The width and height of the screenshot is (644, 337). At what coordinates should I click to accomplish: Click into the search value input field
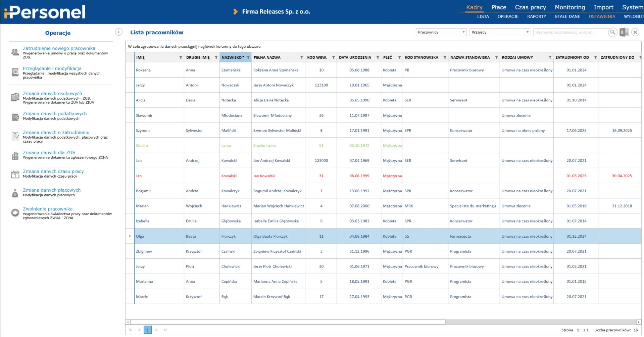coord(571,32)
